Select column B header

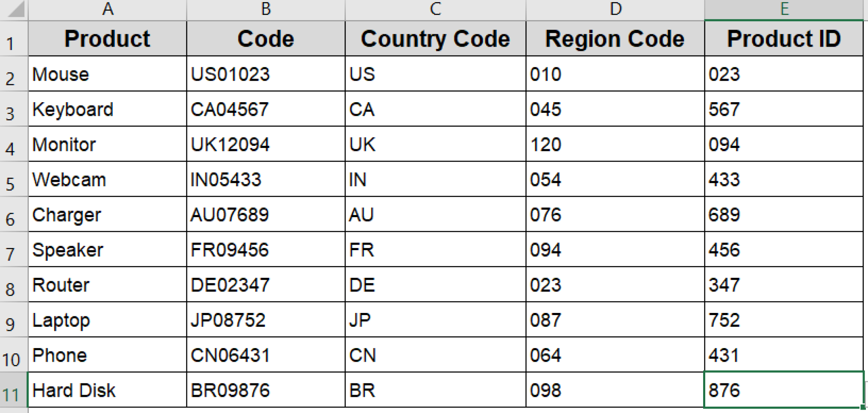265,8
